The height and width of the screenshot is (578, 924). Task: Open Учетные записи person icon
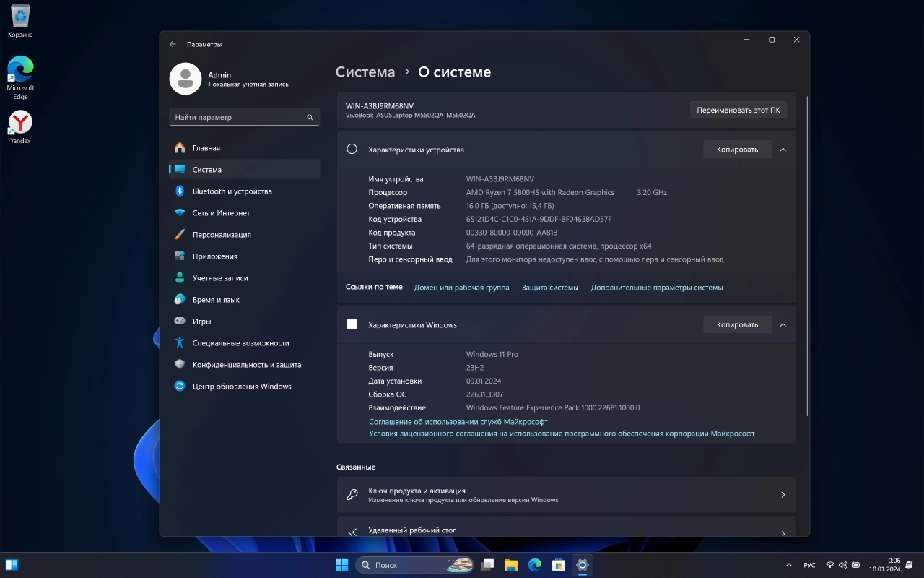click(x=180, y=277)
